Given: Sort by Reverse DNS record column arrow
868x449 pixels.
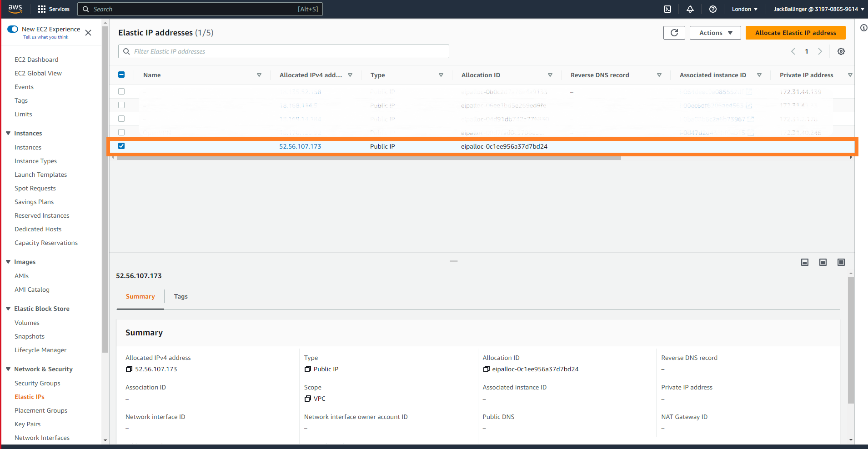Looking at the screenshot, I should tap(659, 75).
